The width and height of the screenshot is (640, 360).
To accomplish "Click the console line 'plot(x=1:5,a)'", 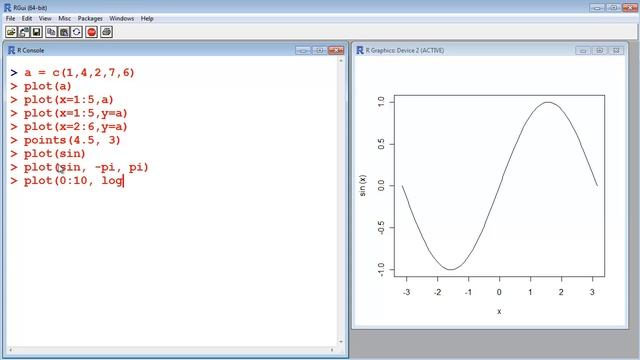I will pyautogui.click(x=69, y=100).
